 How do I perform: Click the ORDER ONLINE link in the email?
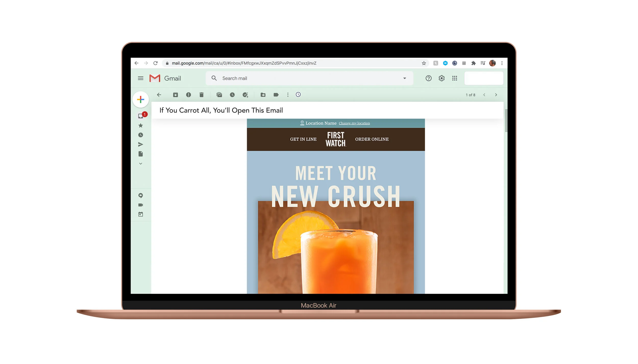point(372,139)
